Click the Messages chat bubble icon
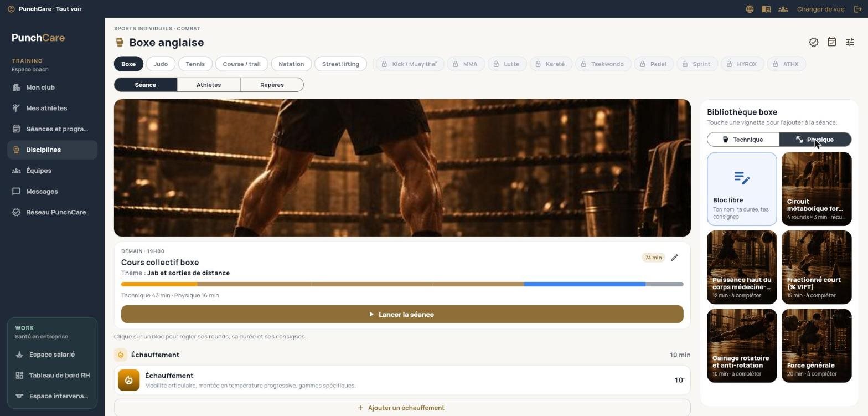The width and height of the screenshot is (868, 416). [17, 192]
